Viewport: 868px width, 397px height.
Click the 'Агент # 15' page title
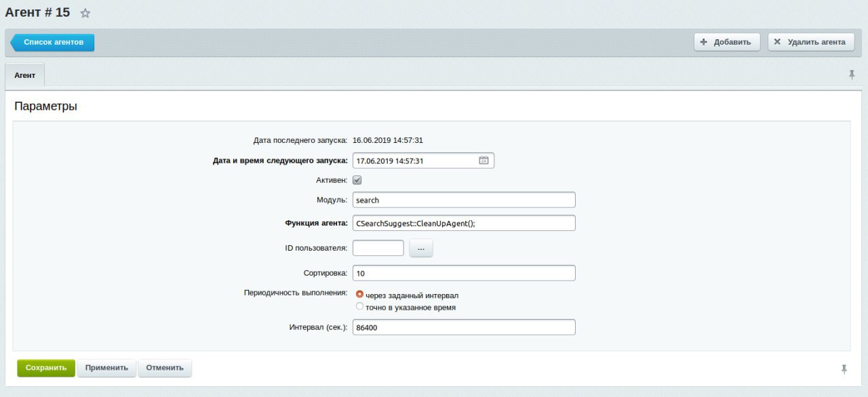37,12
